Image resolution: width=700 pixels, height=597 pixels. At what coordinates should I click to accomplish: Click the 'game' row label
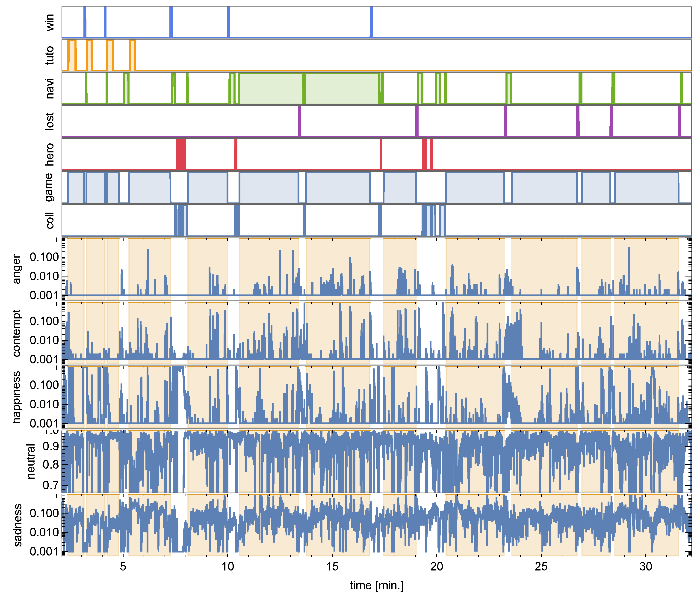(x=50, y=187)
